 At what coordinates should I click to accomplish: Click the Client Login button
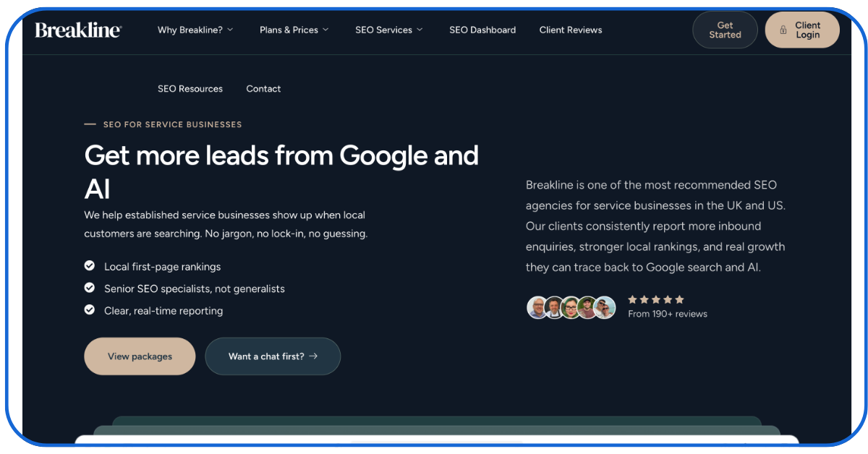click(802, 30)
